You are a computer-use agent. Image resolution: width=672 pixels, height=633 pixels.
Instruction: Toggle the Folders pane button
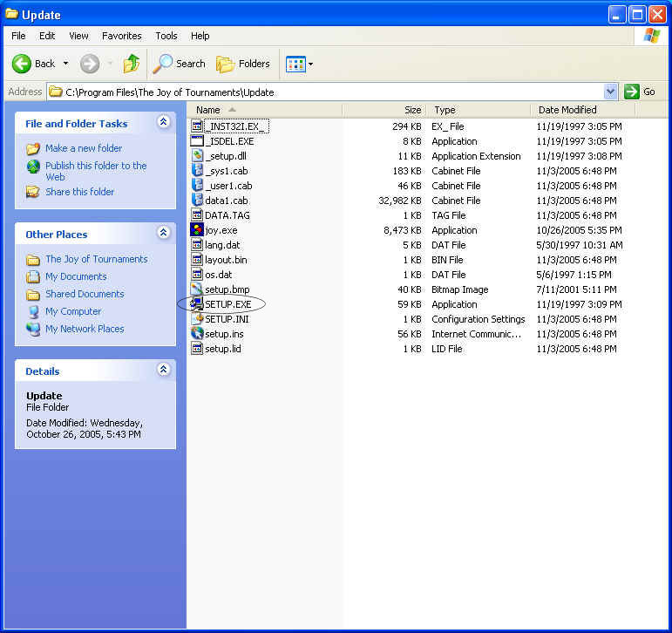tap(243, 64)
